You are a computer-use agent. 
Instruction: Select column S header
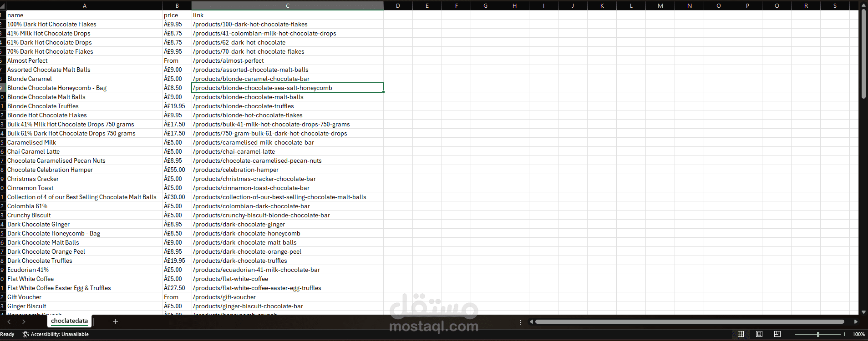835,5
